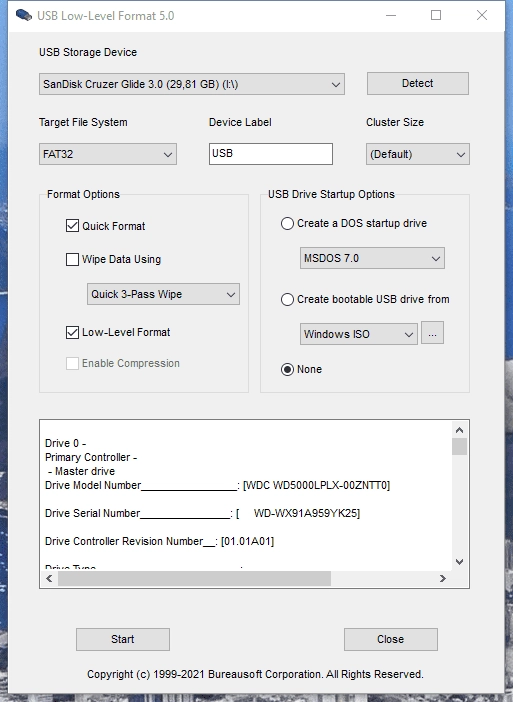Viewport: 513px width, 702px height.
Task: Click the log scroll right arrow
Action: tap(443, 578)
